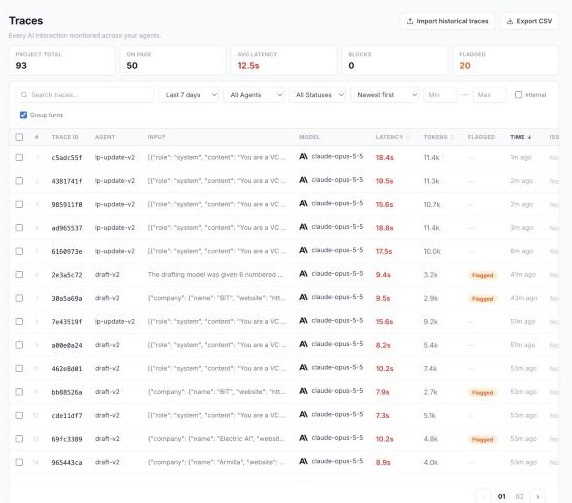Uncheck Group turns
Viewport: 572px width, 503px height.
[x=23, y=115]
